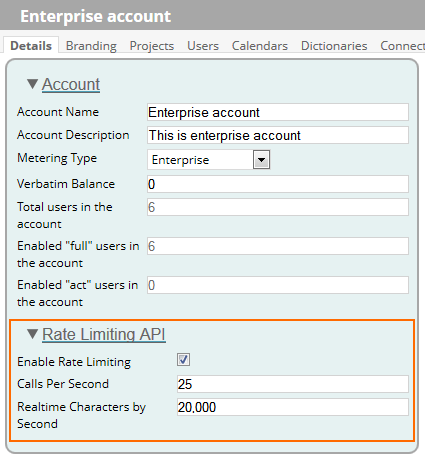The height and width of the screenshot is (459, 425).
Task: Collapse the Account section triangle
Action: point(33,84)
